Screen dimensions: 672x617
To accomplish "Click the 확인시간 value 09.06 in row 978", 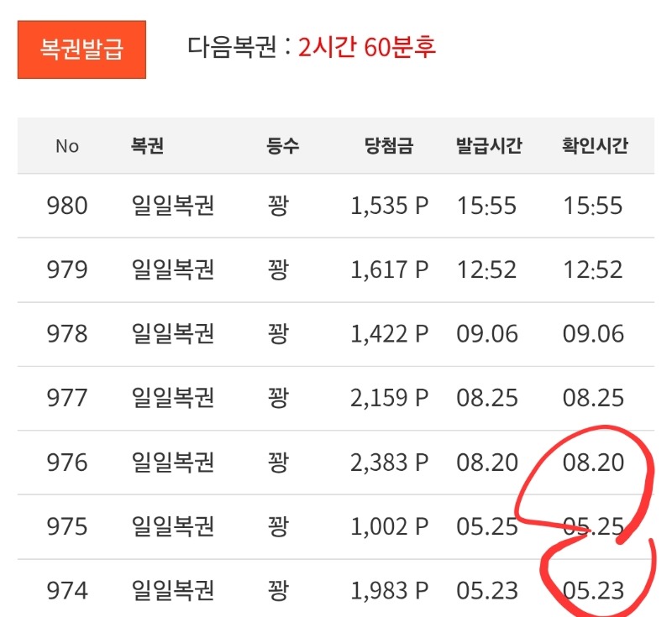I will click(594, 334).
